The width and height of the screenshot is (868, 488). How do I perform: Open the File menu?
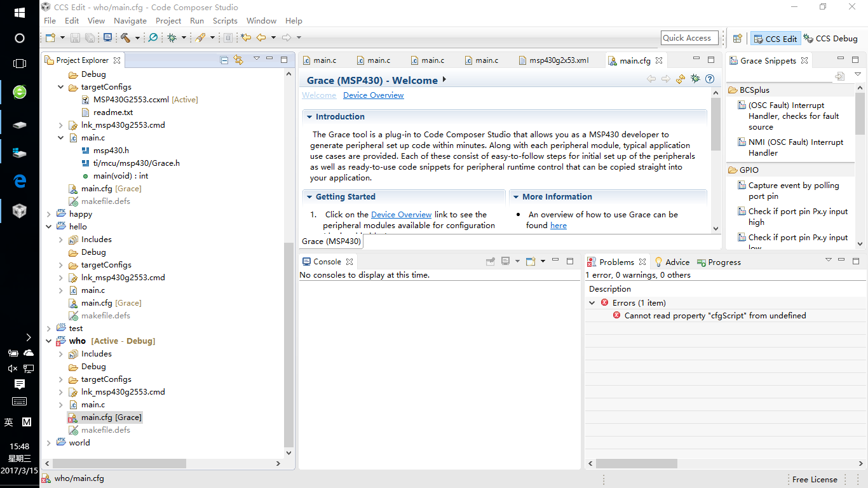coord(50,21)
